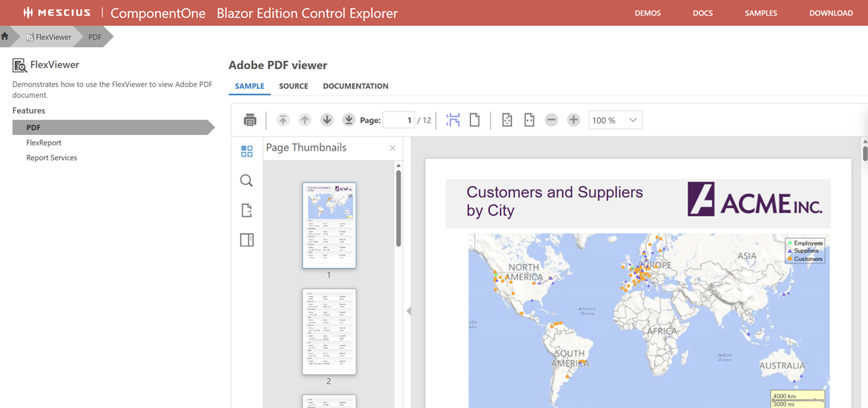868x408 pixels.
Task: Toggle Page Thumbnails side tab icon
Action: pos(247,151)
